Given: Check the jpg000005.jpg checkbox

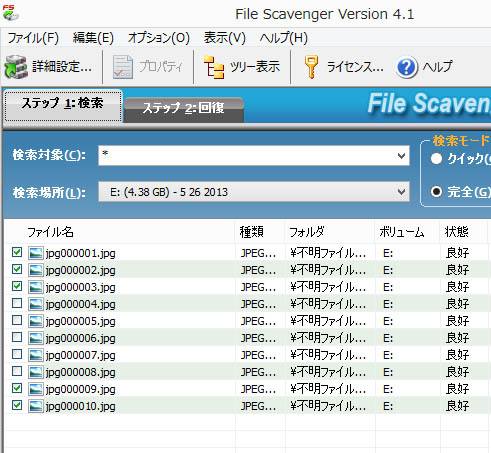Looking at the screenshot, I should click(x=17, y=320).
